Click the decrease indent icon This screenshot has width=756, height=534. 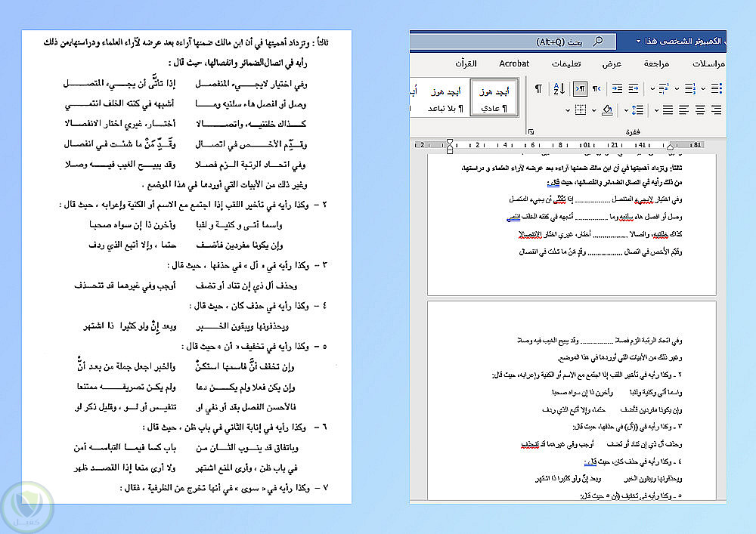tap(634, 88)
